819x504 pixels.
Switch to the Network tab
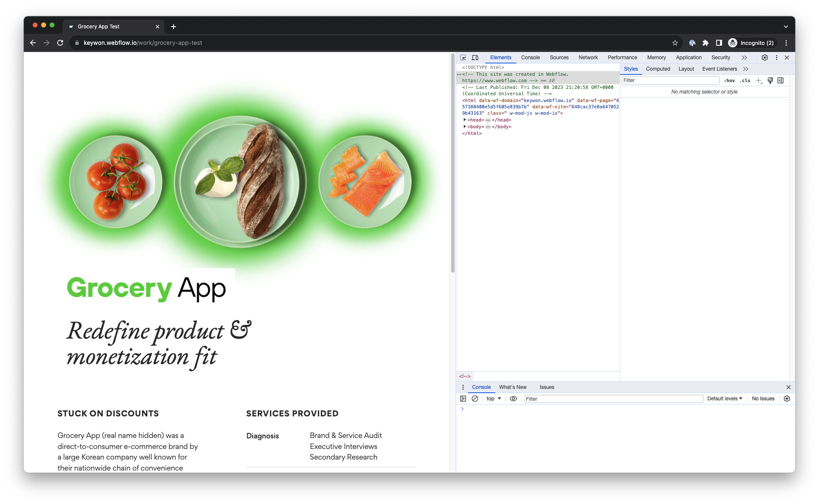588,58
